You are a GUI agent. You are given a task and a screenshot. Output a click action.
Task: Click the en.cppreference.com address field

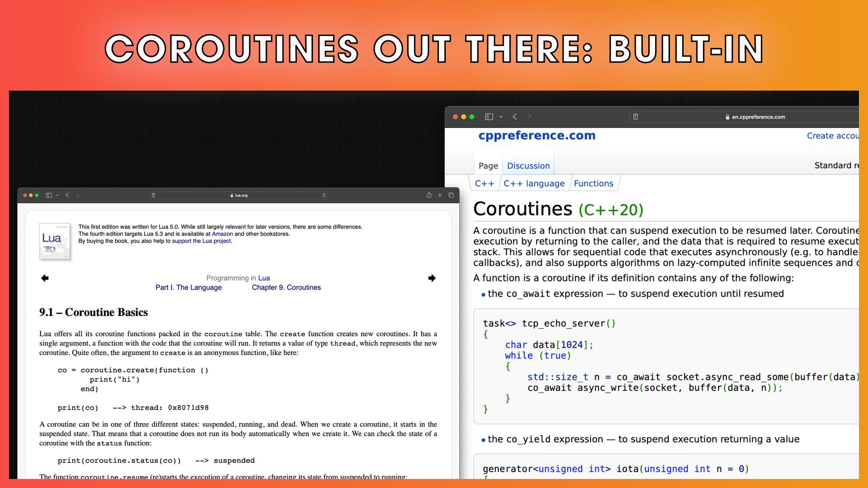[x=758, y=117]
